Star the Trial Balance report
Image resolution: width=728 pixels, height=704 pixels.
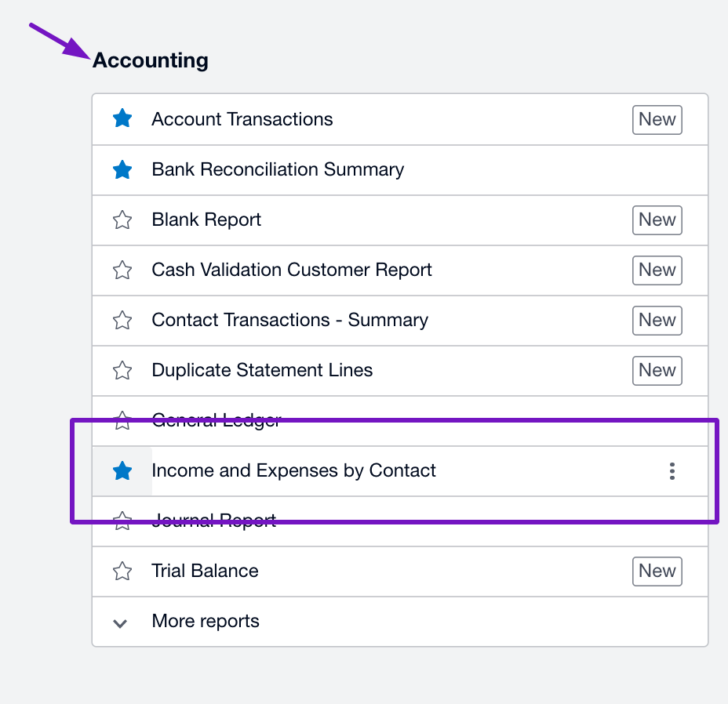pos(122,571)
